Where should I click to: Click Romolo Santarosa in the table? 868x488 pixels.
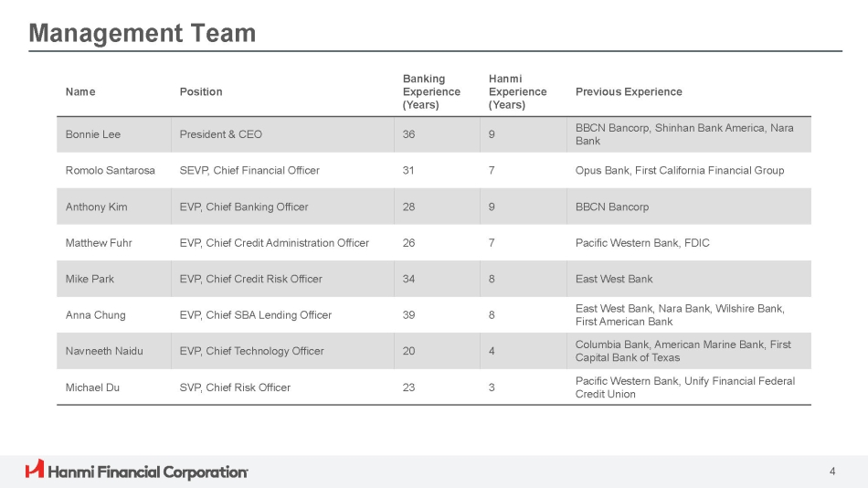[x=111, y=171]
